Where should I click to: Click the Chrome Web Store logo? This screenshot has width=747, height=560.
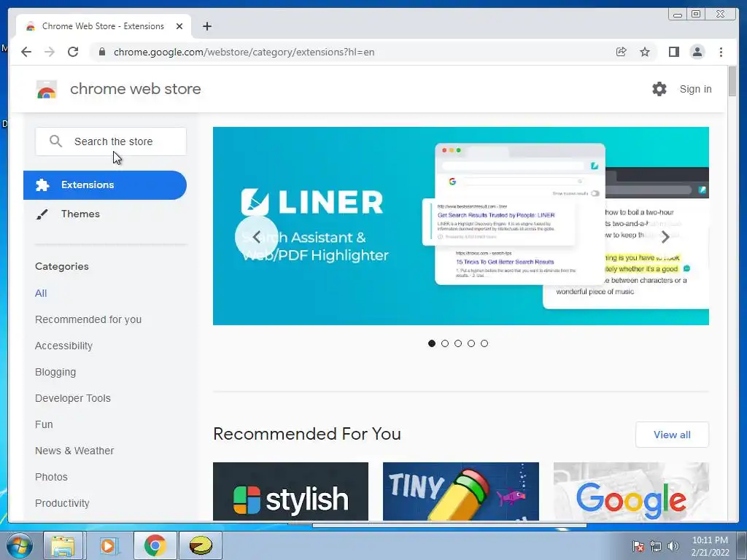point(47,89)
